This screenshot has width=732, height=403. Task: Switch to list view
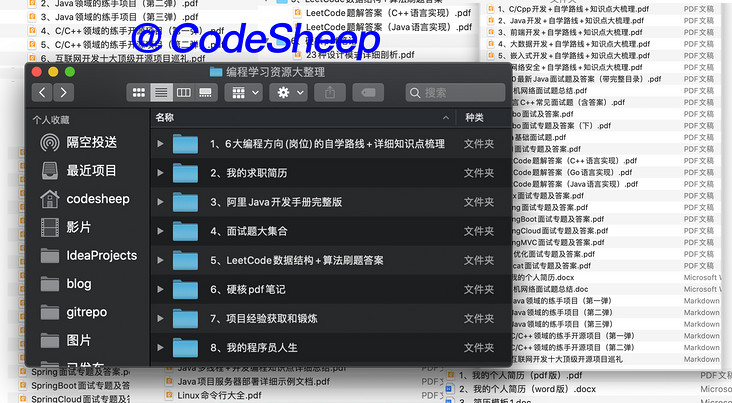[161, 92]
